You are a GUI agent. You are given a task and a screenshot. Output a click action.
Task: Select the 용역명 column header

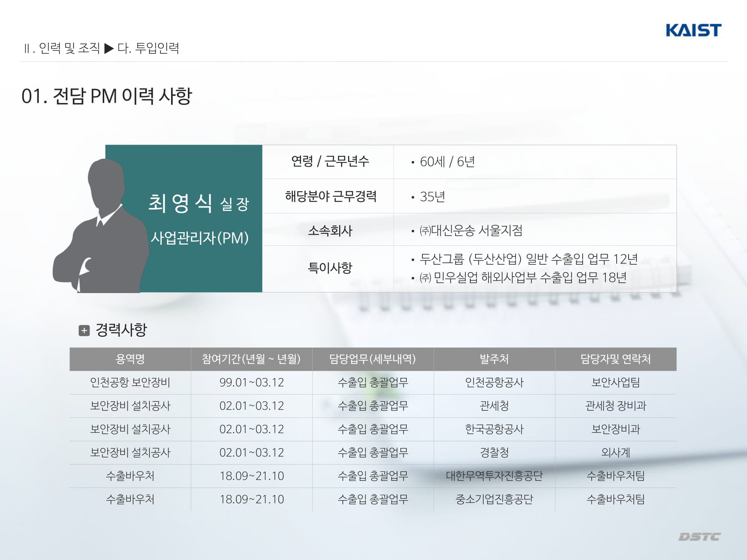tap(130, 359)
